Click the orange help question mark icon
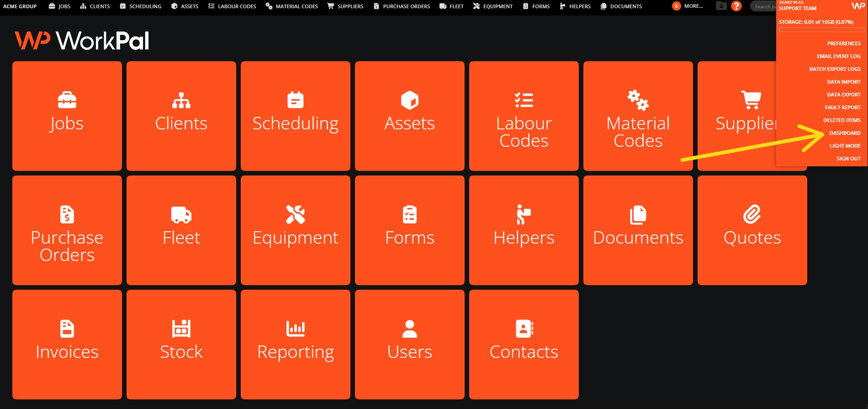The image size is (868, 409). 736,6
